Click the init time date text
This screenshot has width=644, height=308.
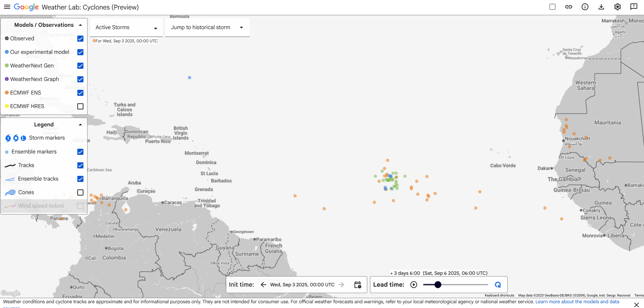pos(302,285)
